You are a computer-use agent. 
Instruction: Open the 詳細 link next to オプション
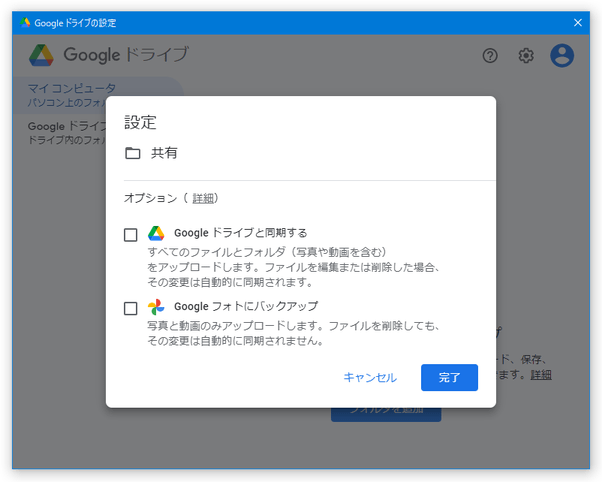[x=203, y=199]
